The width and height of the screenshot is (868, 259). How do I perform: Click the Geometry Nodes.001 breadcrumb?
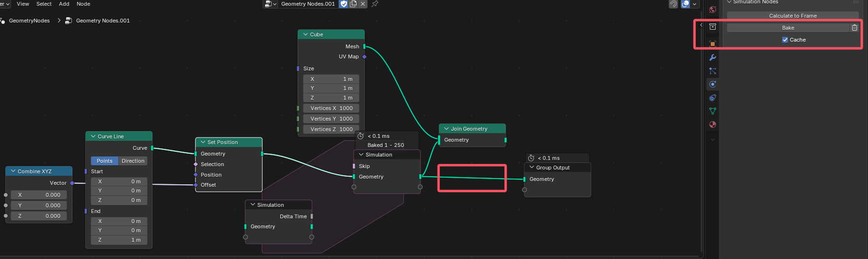103,21
